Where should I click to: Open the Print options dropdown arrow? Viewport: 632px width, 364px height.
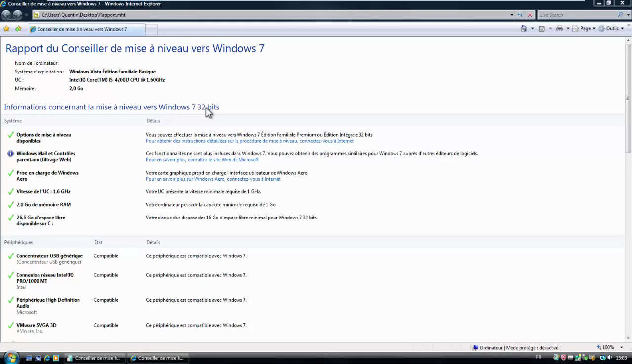point(568,29)
